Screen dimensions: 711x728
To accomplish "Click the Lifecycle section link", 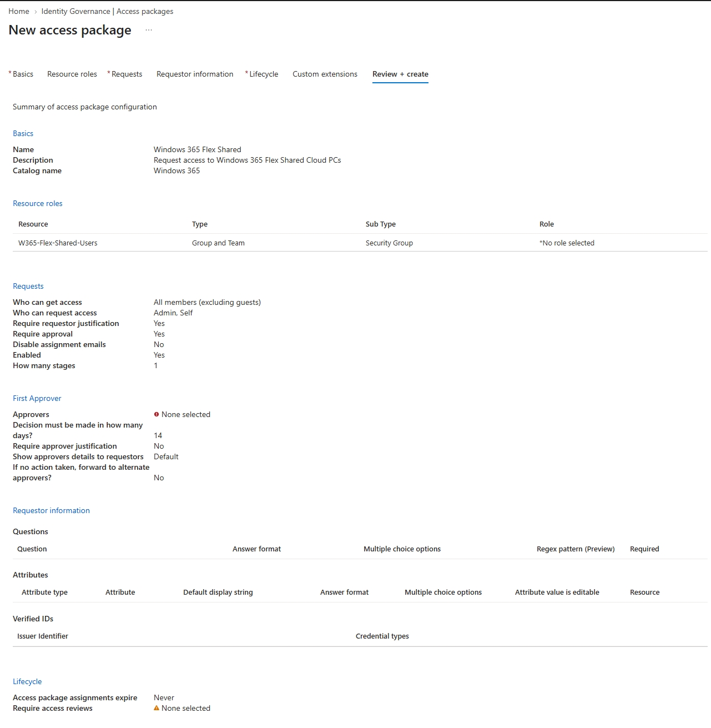I will 27,681.
